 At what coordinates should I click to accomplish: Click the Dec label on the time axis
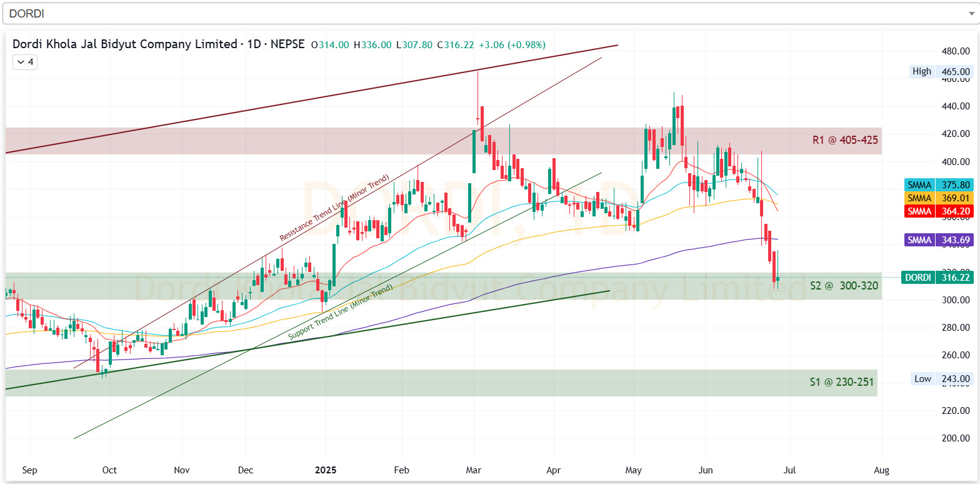[x=246, y=470]
